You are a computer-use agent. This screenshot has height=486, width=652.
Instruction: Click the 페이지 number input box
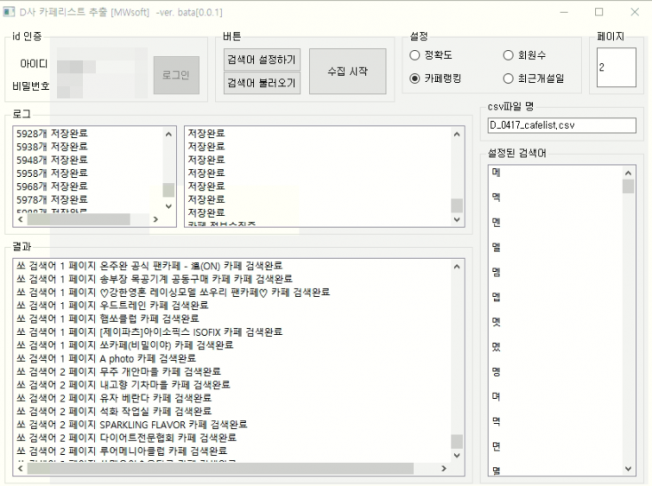615,68
